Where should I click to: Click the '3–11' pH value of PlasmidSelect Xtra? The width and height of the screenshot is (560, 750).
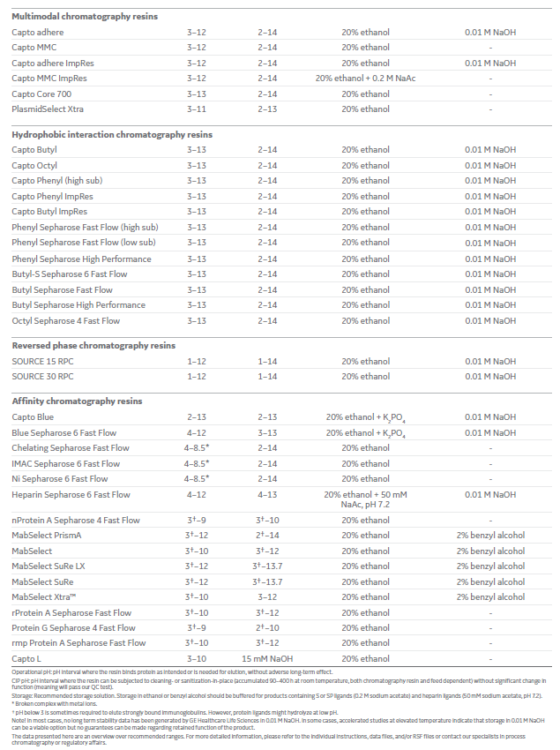pos(197,109)
